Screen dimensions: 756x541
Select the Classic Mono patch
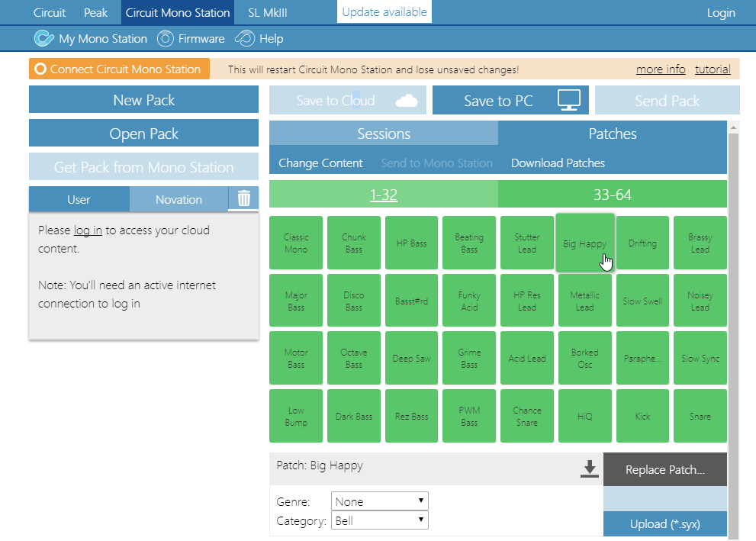point(296,243)
